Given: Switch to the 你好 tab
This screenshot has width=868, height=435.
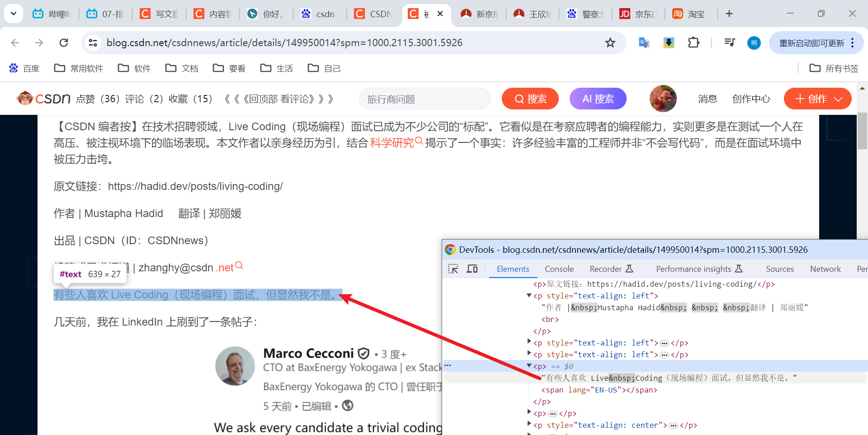Looking at the screenshot, I should [265, 14].
